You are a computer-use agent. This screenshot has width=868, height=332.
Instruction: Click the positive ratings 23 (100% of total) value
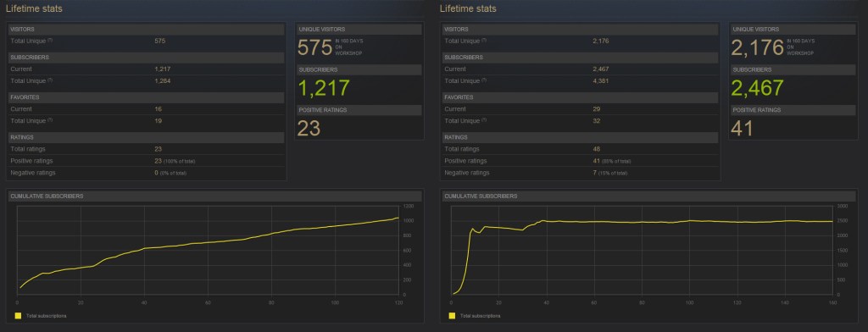click(x=175, y=161)
